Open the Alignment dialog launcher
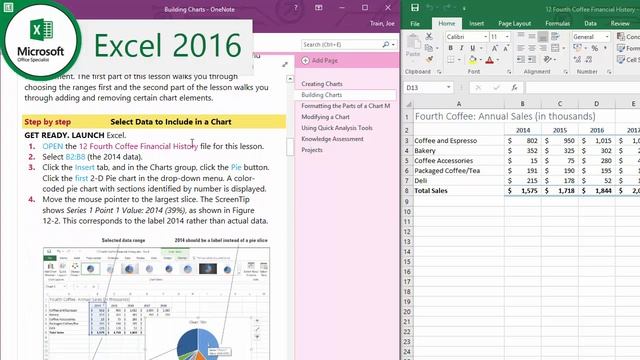The image size is (640, 360). pos(565,72)
